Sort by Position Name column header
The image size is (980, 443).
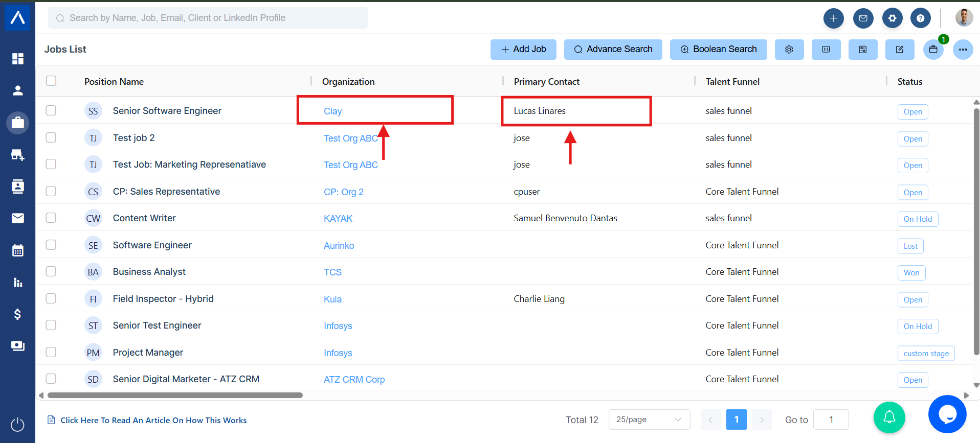click(x=114, y=82)
